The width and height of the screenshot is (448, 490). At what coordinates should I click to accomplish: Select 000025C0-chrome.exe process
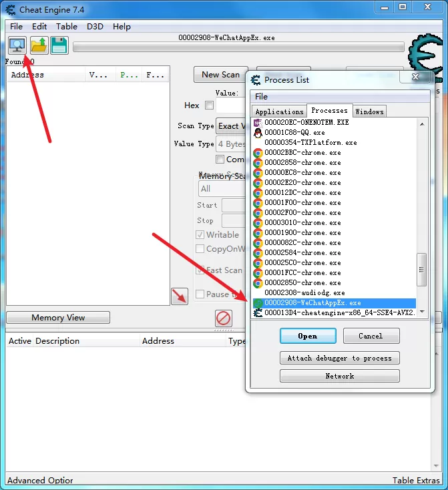pyautogui.click(x=334, y=262)
